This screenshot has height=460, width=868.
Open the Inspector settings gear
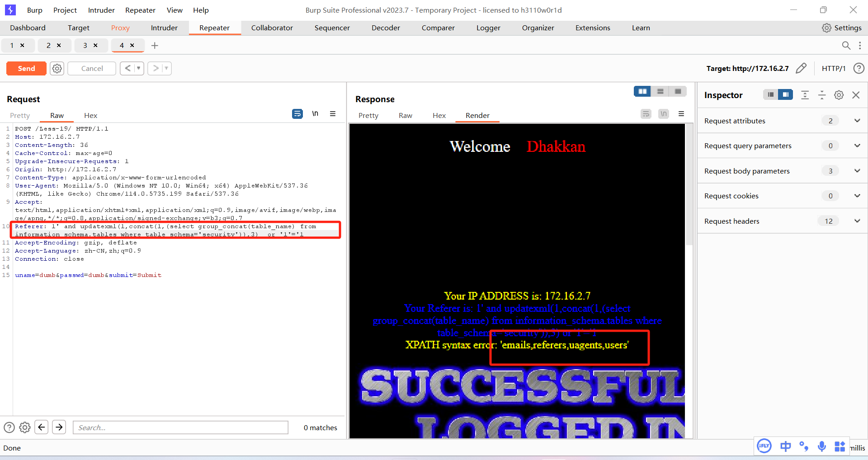pos(839,95)
